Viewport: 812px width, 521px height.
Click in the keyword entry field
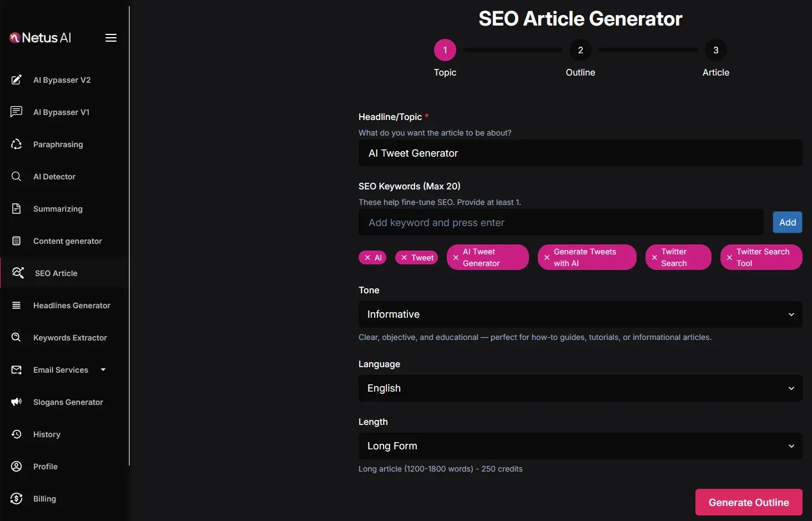tap(561, 222)
